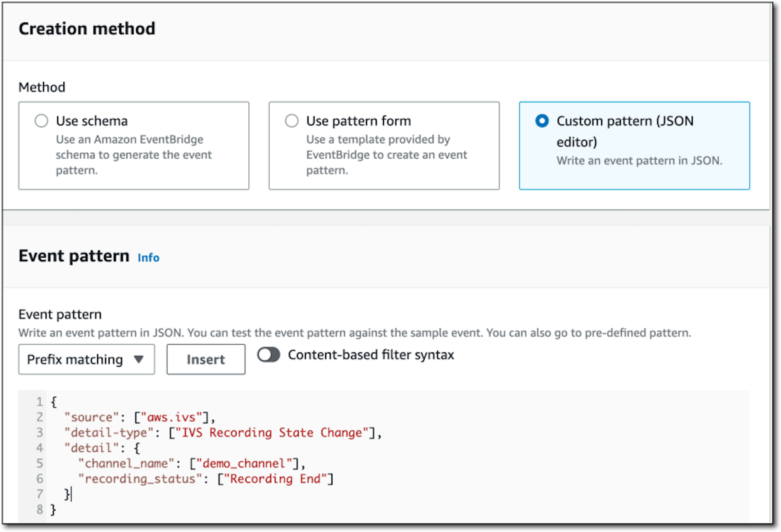Screen dimensions: 781x532
Task: Click the Write an event pattern in JSON card text
Action: pyautogui.click(x=639, y=161)
